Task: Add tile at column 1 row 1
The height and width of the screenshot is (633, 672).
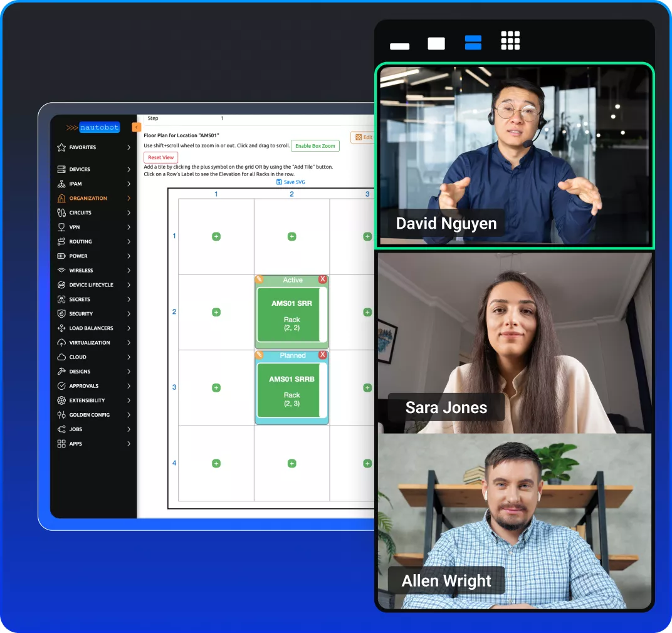Action: [x=216, y=236]
